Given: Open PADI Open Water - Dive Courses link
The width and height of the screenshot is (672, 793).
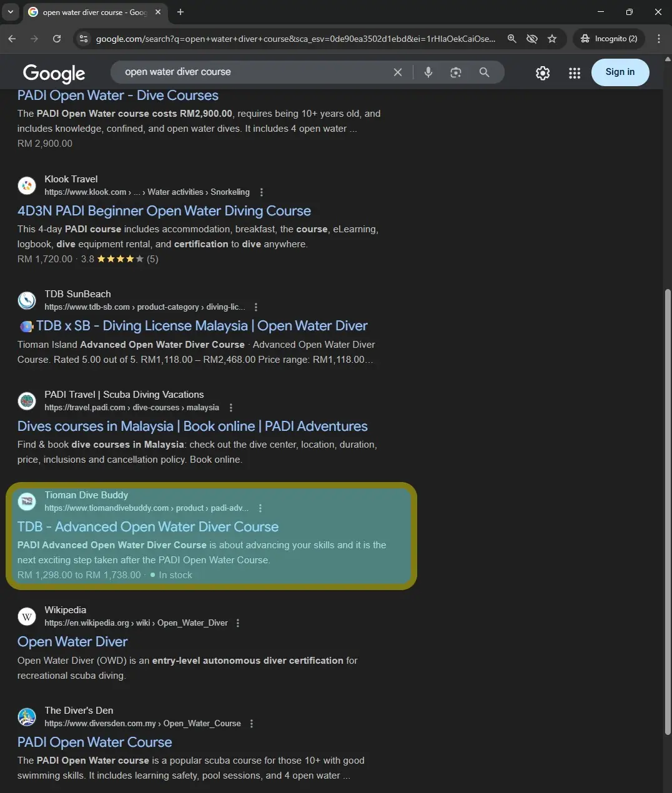Looking at the screenshot, I should 118,96.
